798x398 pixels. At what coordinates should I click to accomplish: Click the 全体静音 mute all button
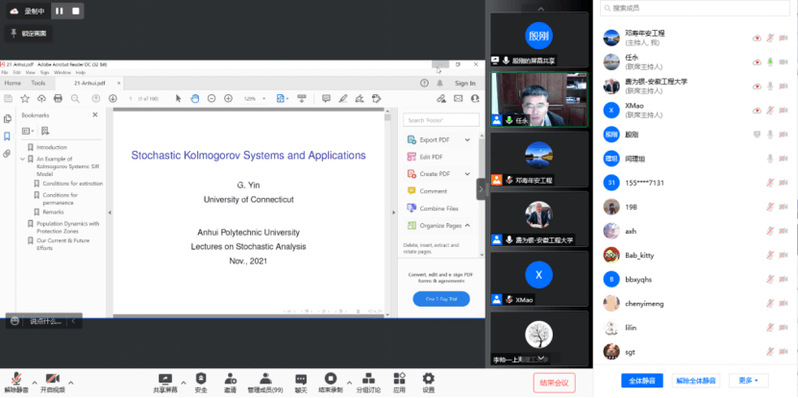(642, 380)
